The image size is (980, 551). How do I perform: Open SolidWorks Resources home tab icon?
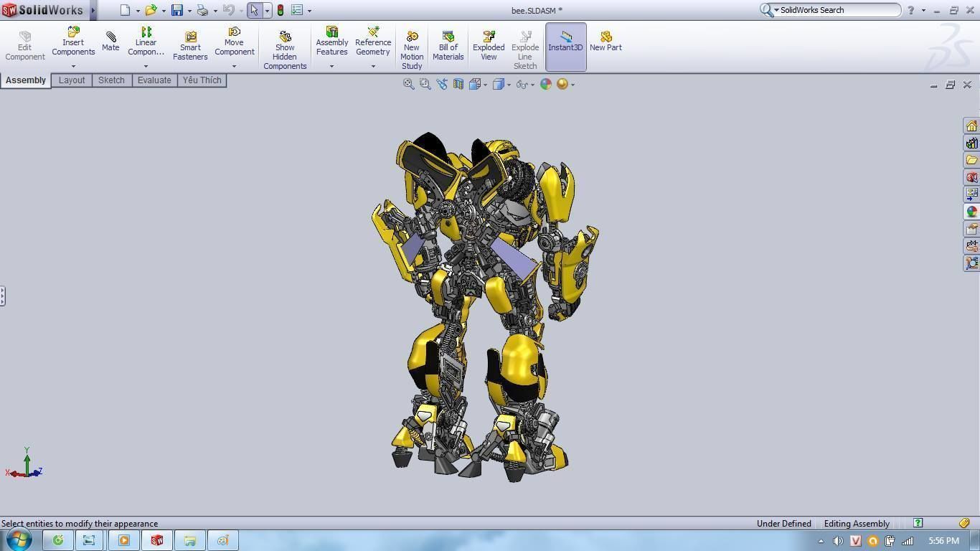[971, 126]
